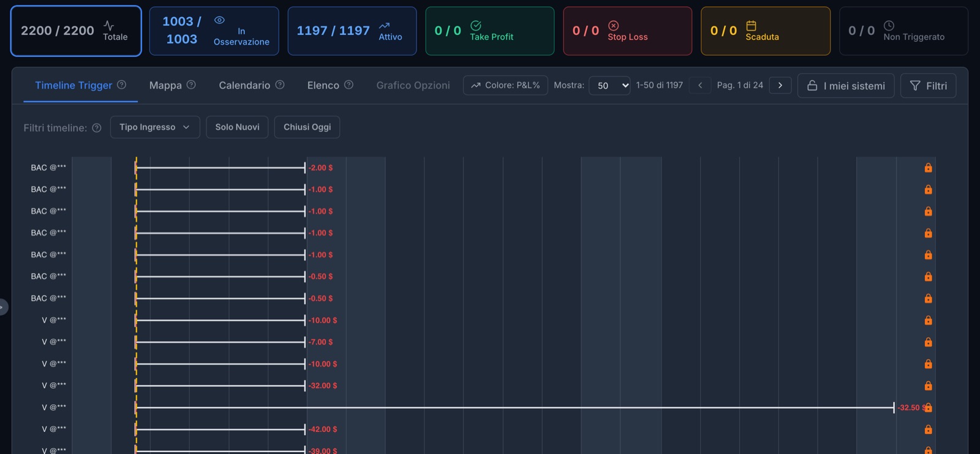Image resolution: width=980 pixels, height=454 pixels.
Task: Toggle the Solo Nuovi filter
Action: click(237, 127)
